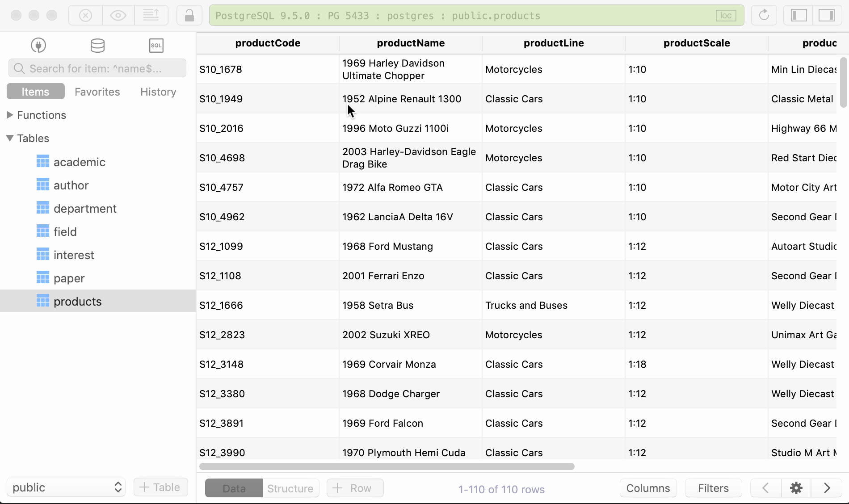Viewport: 849px width, 504px height.
Task: Click the 1952 Alpine Renault 1300 cell
Action: 411,99
